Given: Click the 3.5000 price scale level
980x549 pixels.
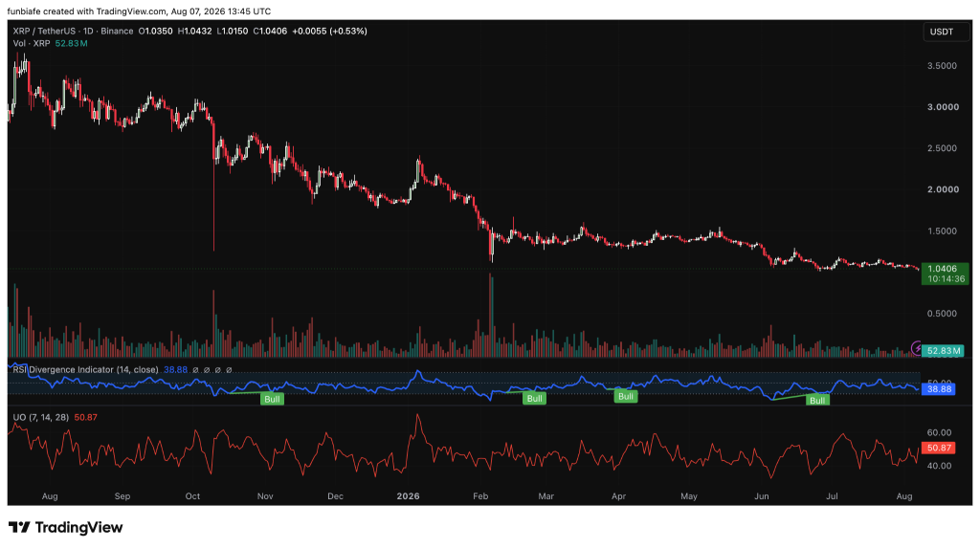Looking at the screenshot, I should (942, 66).
